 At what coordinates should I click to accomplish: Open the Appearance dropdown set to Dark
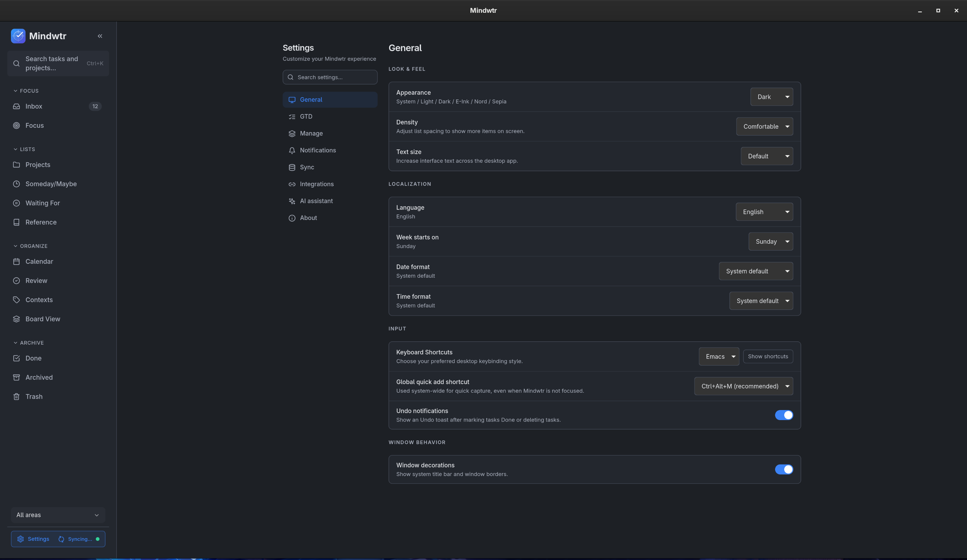coord(771,97)
